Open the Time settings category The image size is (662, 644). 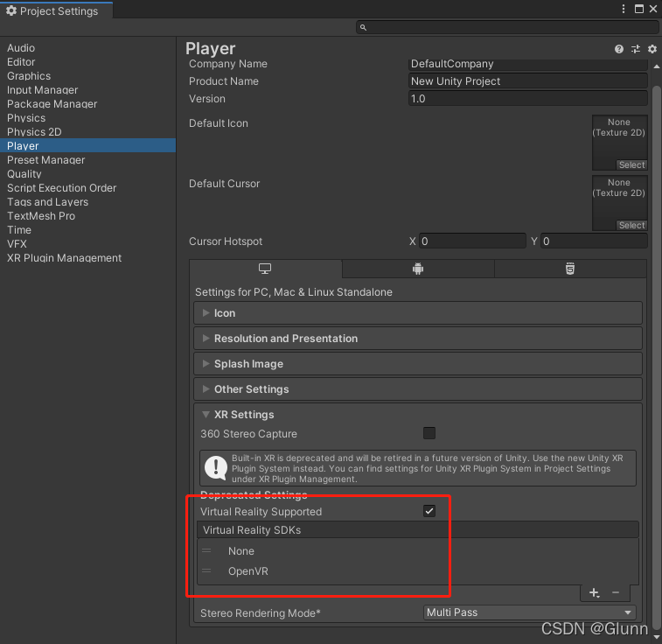[87, 229]
